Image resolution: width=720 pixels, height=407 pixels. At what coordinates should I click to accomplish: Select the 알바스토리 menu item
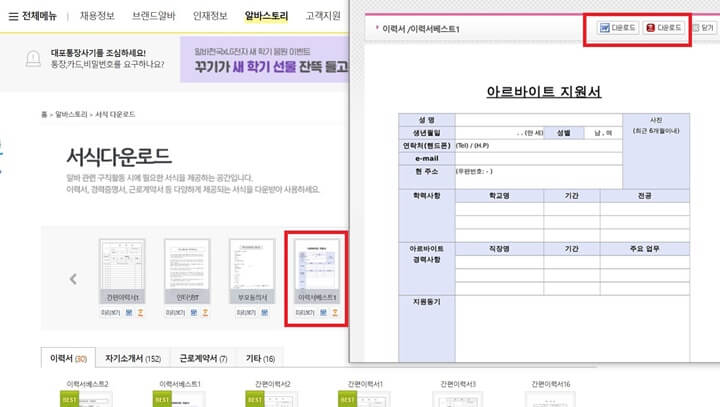tap(266, 16)
